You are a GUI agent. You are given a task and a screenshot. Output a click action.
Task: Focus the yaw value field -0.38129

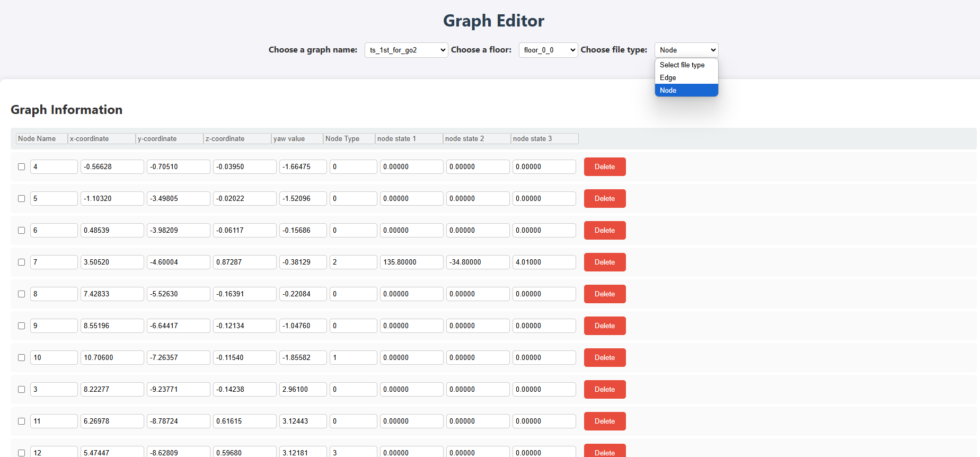point(303,262)
